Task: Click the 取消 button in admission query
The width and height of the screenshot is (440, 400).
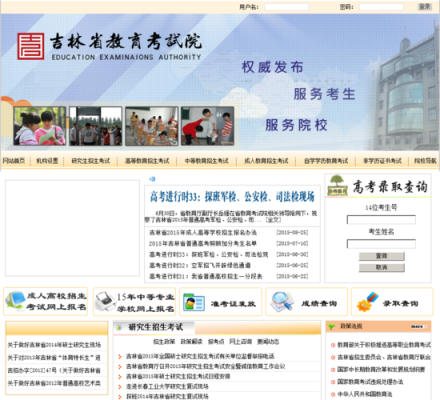Action: (x=382, y=267)
